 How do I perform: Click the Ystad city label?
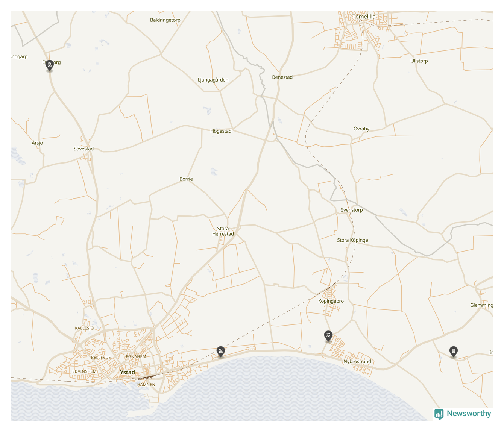(x=127, y=372)
